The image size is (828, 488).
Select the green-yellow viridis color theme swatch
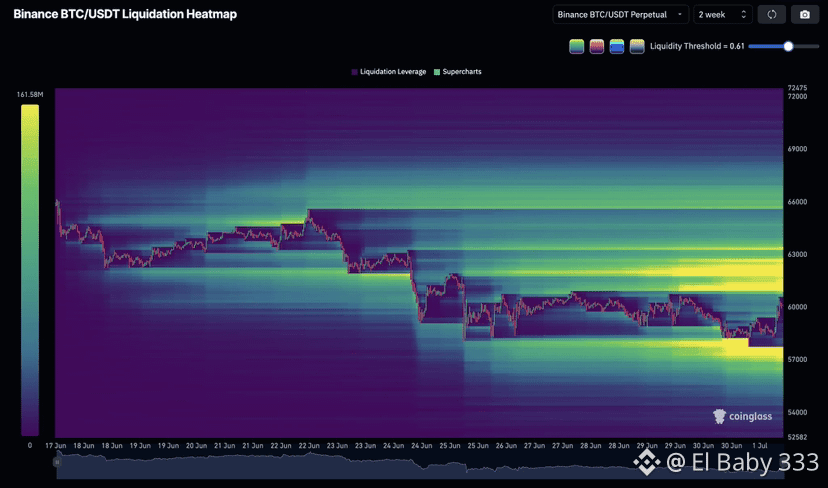pyautogui.click(x=577, y=46)
